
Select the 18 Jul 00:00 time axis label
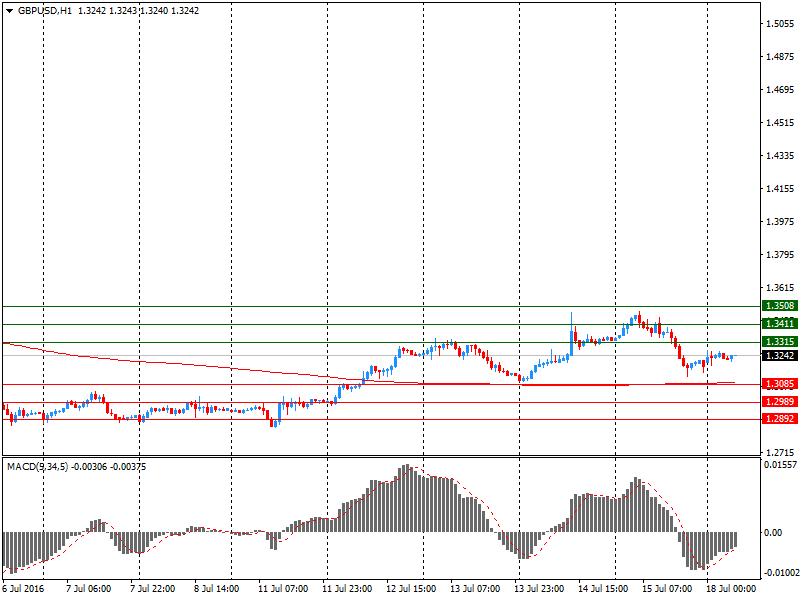coord(731,589)
